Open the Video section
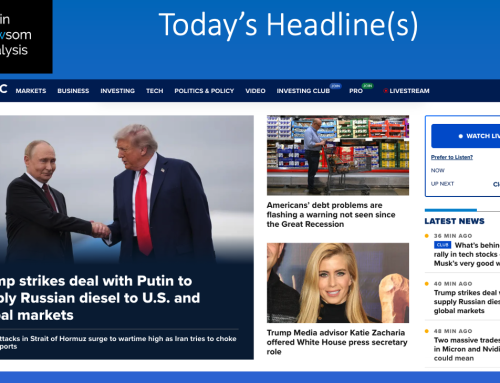This screenshot has width=500, height=383. point(255,91)
